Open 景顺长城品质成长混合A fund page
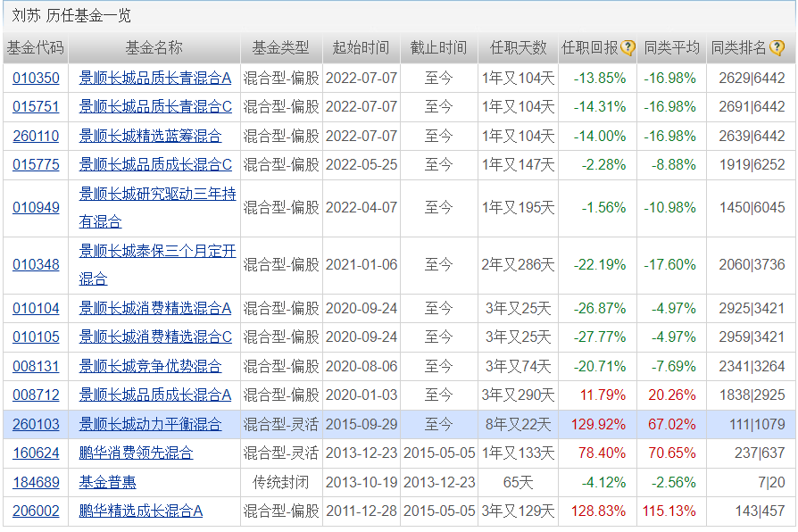The height and width of the screenshot is (532, 798). (155, 395)
